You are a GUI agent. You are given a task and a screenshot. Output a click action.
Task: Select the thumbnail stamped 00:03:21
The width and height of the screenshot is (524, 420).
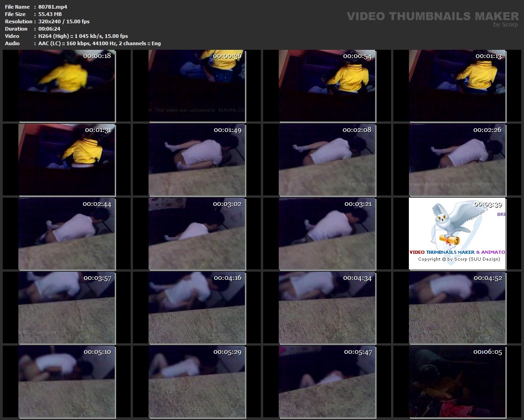coord(327,234)
